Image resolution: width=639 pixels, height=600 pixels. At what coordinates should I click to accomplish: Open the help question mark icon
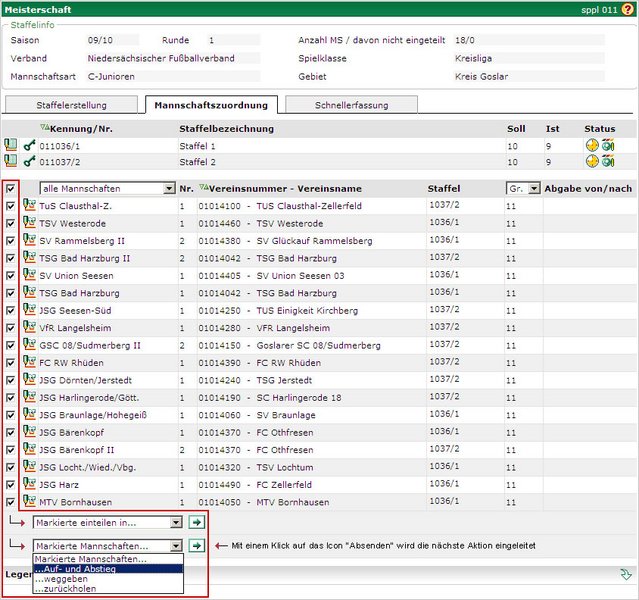click(x=628, y=9)
